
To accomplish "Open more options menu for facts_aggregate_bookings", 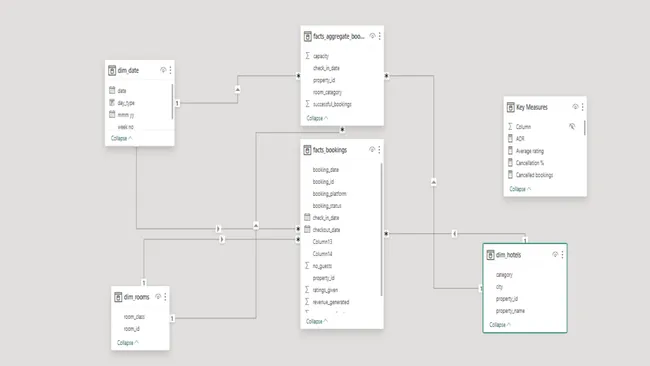I will tap(380, 36).
